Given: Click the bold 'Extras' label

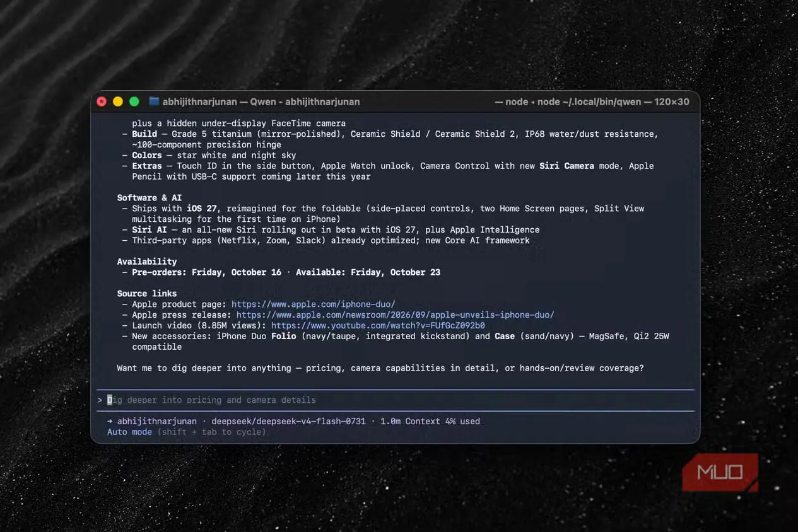Looking at the screenshot, I should [147, 166].
